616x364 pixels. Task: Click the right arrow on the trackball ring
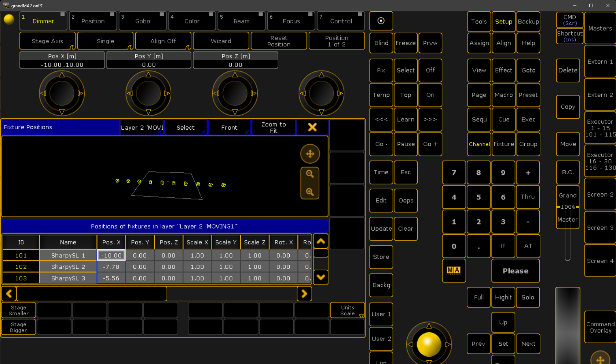click(x=448, y=344)
